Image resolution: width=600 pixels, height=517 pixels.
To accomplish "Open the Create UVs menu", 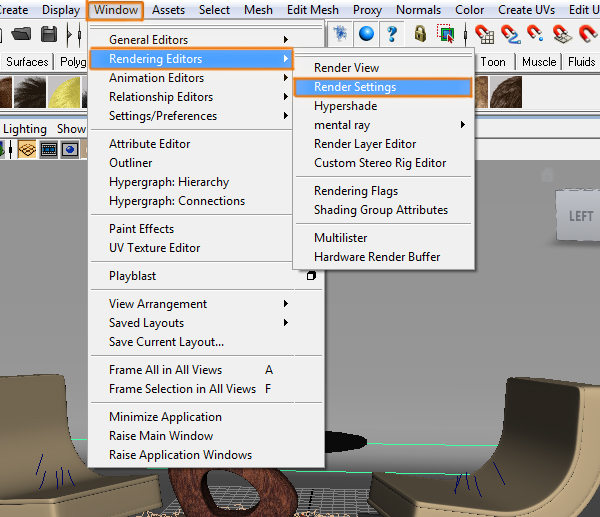I will (526, 10).
